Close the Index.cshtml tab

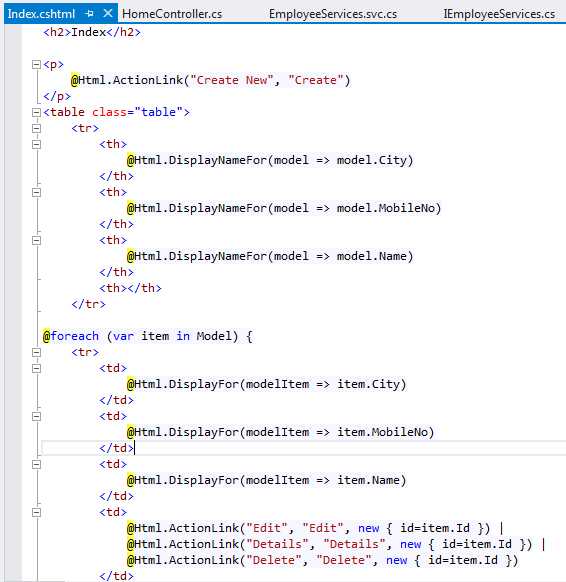point(108,13)
